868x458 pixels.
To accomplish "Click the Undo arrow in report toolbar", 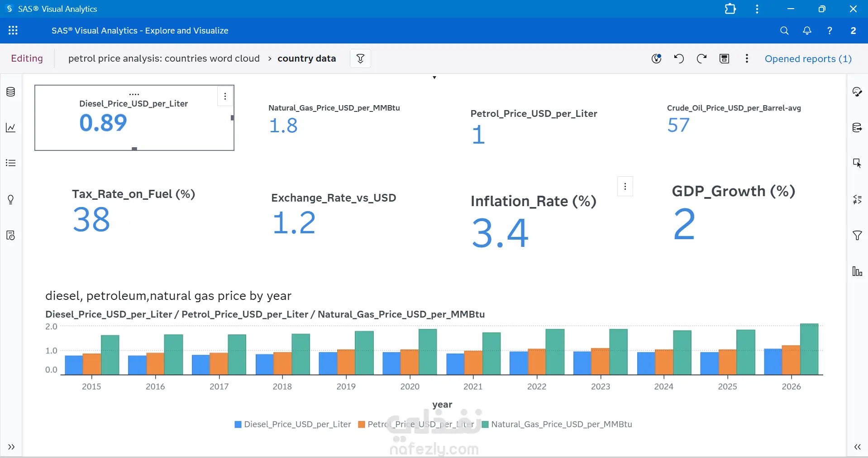I will tap(679, 58).
